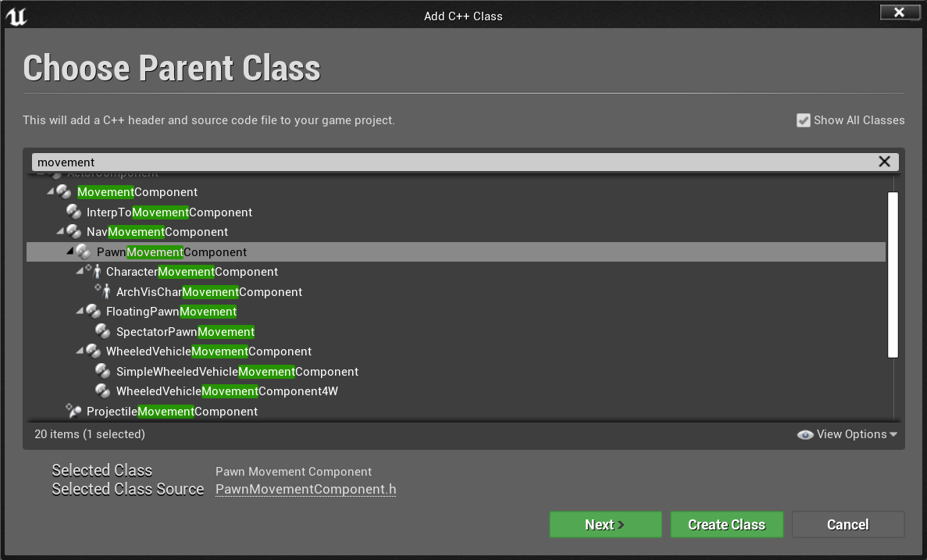The width and height of the screenshot is (927, 560).
Task: Collapse the FloatingPawnMovement tree node
Action: click(80, 310)
